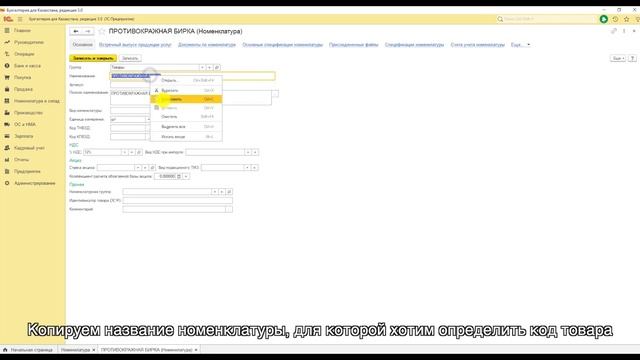The image size is (640, 360).
Task: Open the ОС и НМА truck icon
Action: 7,124
